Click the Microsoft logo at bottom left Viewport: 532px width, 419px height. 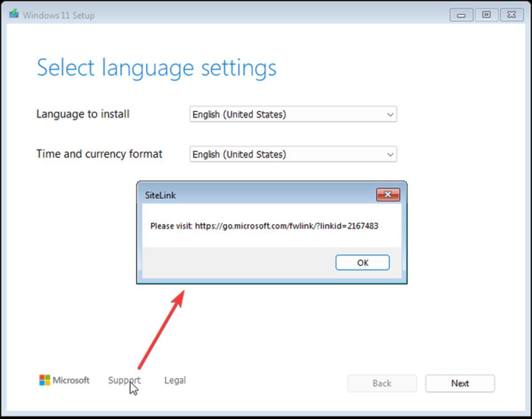[x=64, y=380]
